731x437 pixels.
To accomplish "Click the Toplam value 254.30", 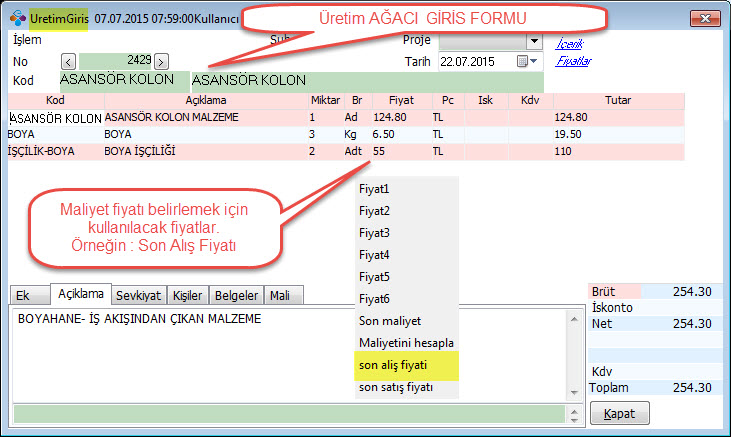I will 692,388.
